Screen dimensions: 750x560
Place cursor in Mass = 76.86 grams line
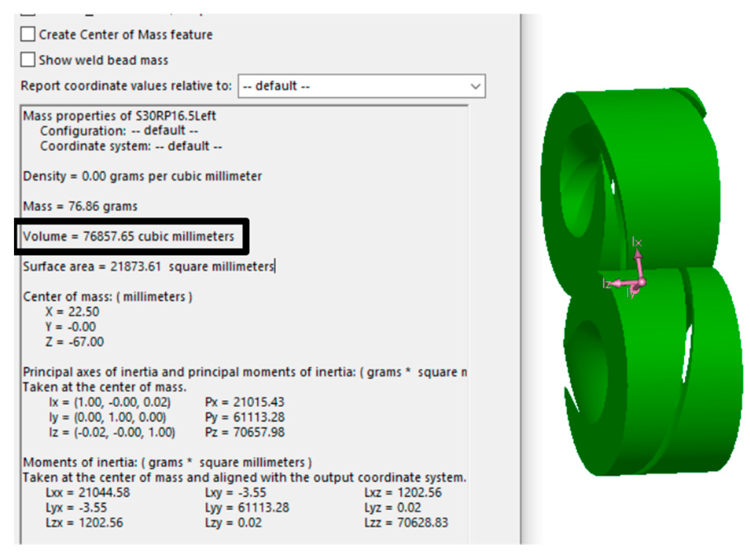point(80,206)
